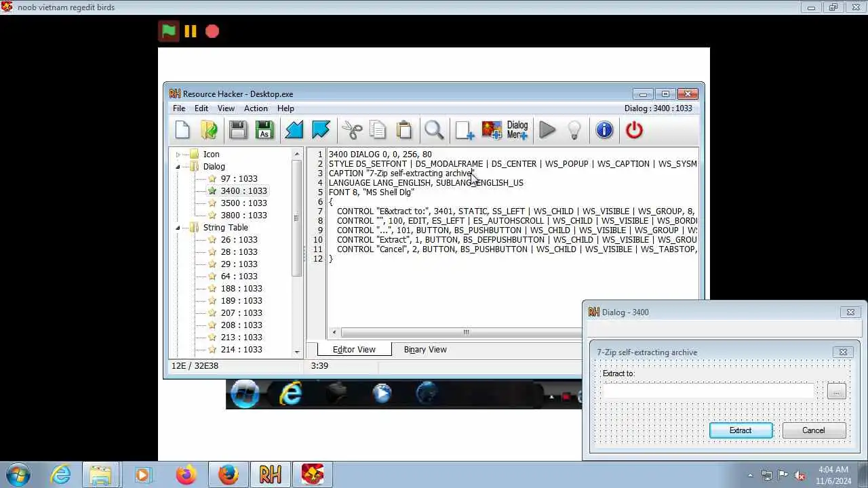Screen dimensions: 868x488
Task: Open the File menu
Action: (x=179, y=108)
